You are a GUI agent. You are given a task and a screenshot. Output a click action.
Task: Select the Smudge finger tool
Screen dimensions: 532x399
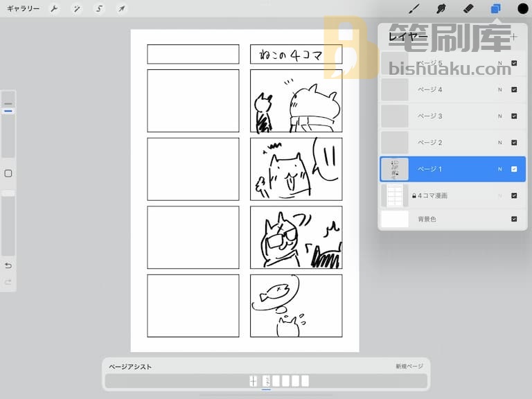point(441,9)
